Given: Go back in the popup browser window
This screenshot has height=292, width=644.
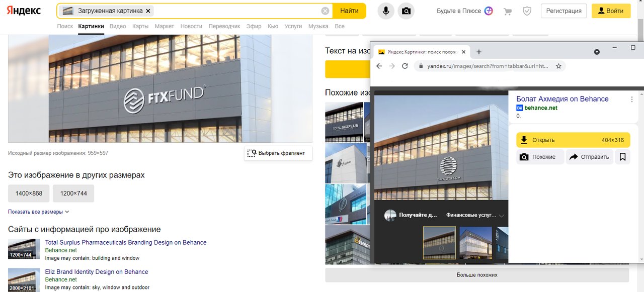Looking at the screenshot, I should pos(379,66).
